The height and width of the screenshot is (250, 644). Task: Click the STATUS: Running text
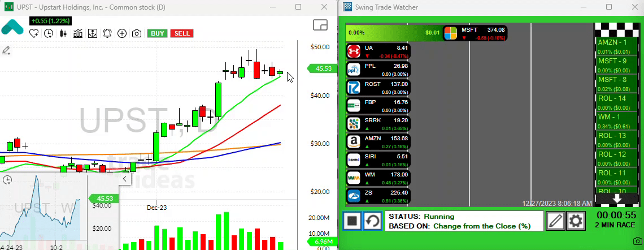[421, 216]
